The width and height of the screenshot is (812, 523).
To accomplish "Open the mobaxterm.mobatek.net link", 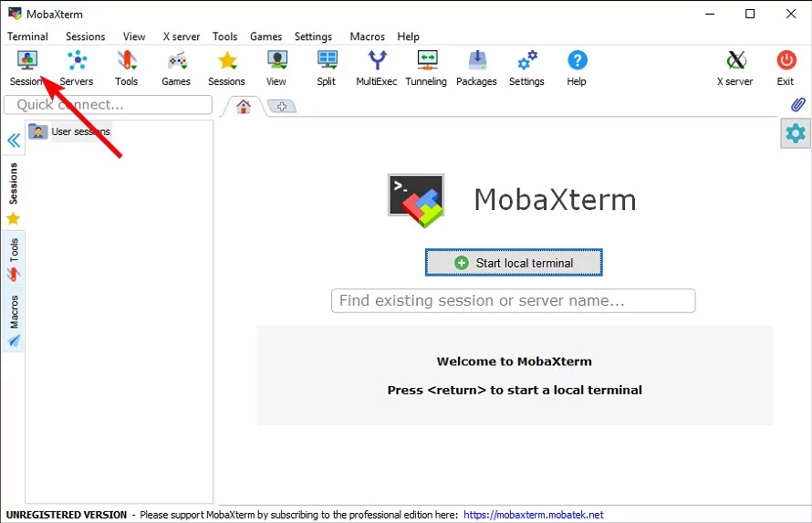I will [534, 515].
